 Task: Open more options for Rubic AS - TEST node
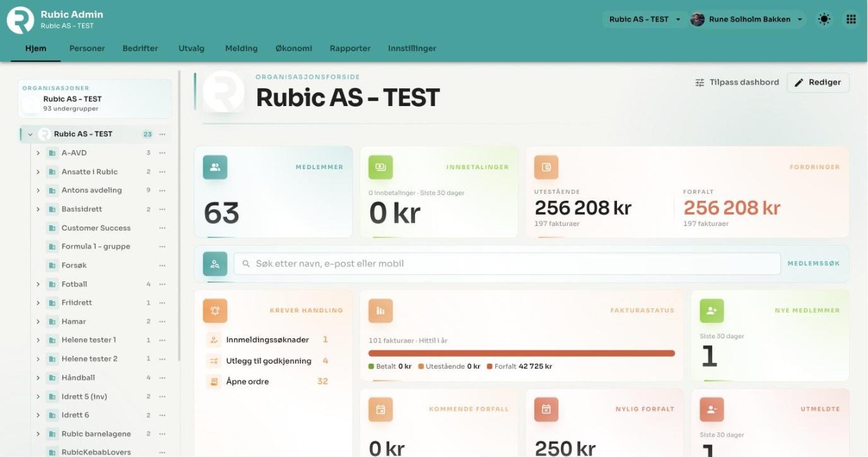pyautogui.click(x=162, y=134)
